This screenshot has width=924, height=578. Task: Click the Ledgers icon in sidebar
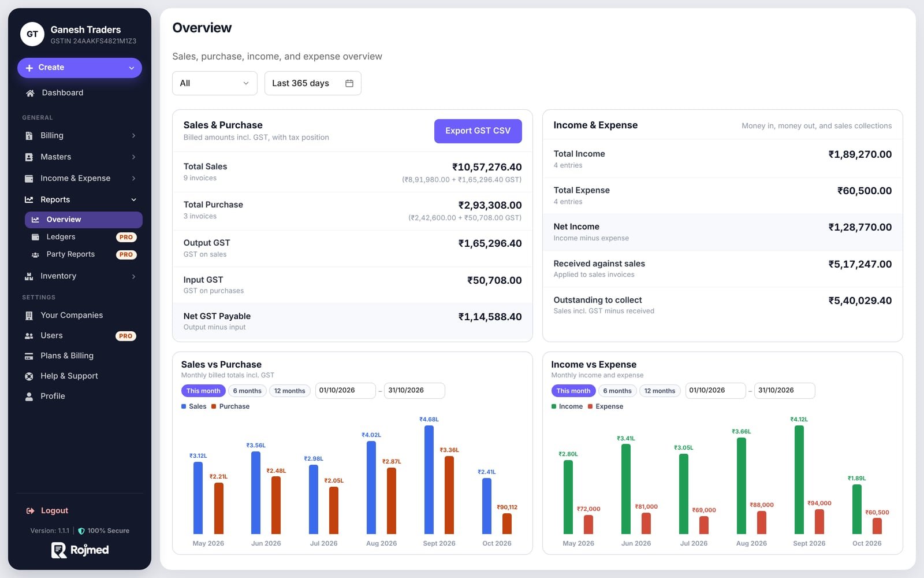coord(35,237)
